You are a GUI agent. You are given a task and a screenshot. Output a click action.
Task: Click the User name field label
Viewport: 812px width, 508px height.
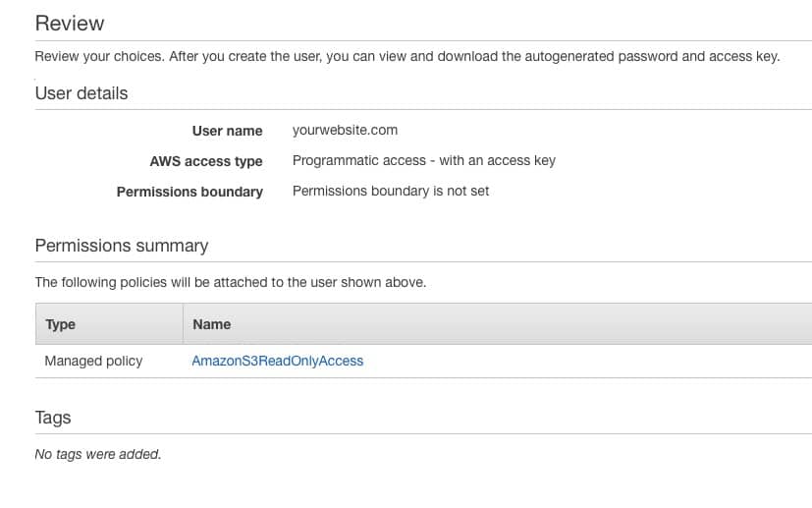[x=228, y=131]
